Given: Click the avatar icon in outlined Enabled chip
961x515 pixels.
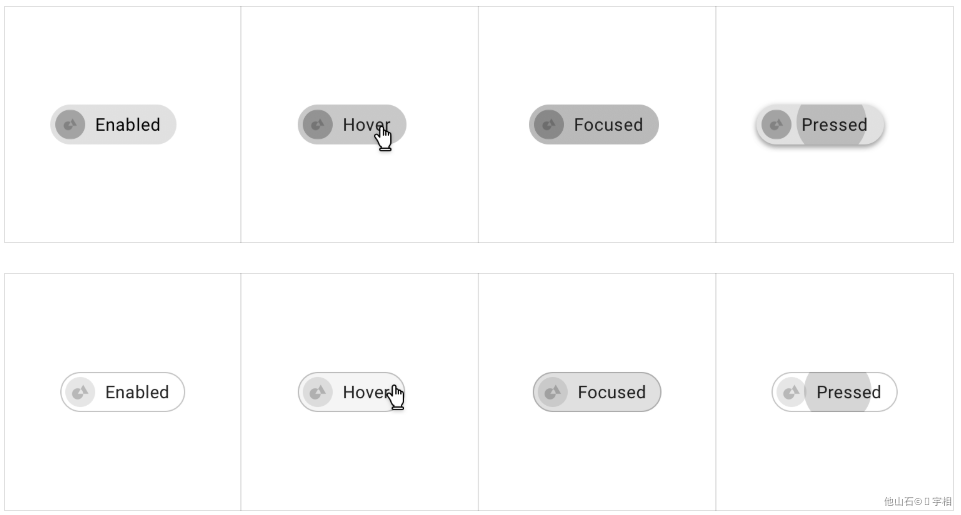Looking at the screenshot, I should pyautogui.click(x=80, y=392).
